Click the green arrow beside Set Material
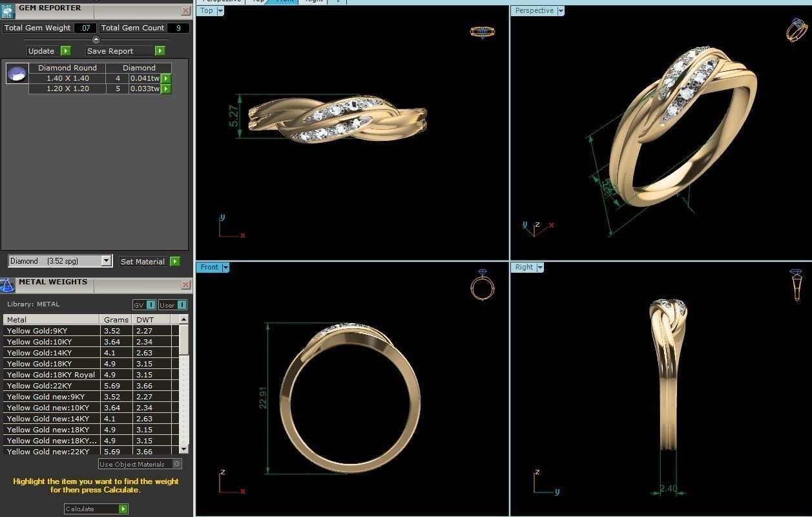The image size is (812, 517). pyautogui.click(x=175, y=262)
